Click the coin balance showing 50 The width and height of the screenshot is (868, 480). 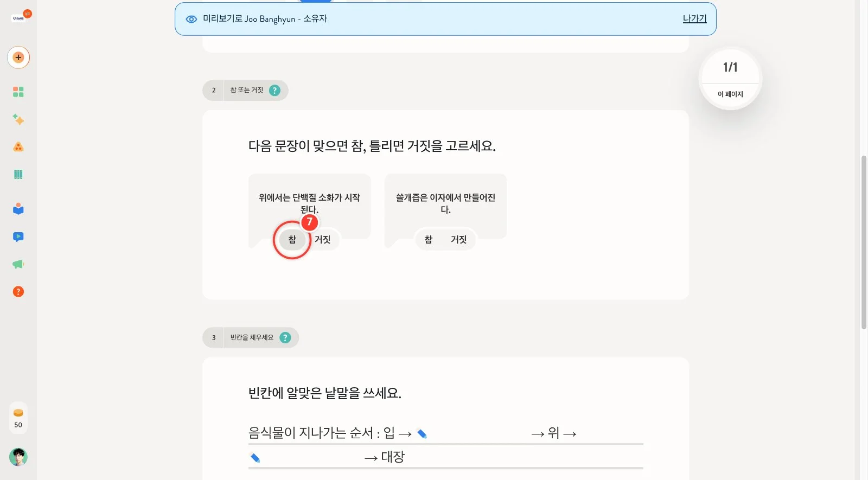(18, 418)
